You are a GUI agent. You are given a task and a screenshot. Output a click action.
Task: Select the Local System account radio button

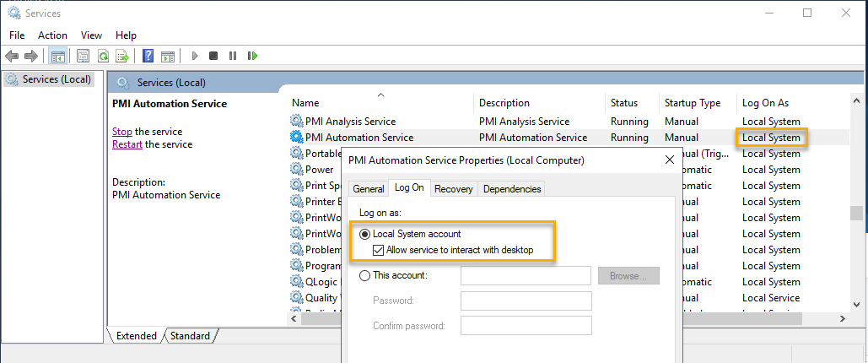click(364, 235)
